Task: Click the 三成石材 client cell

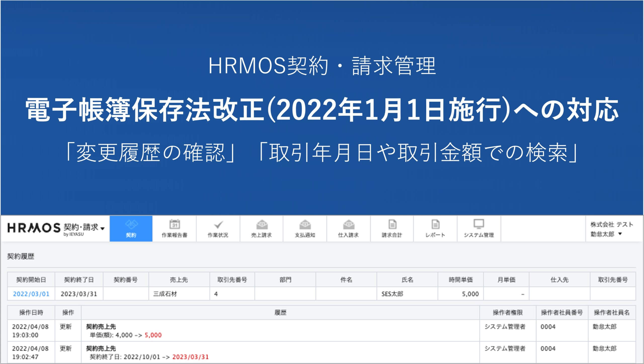Action: [179, 294]
